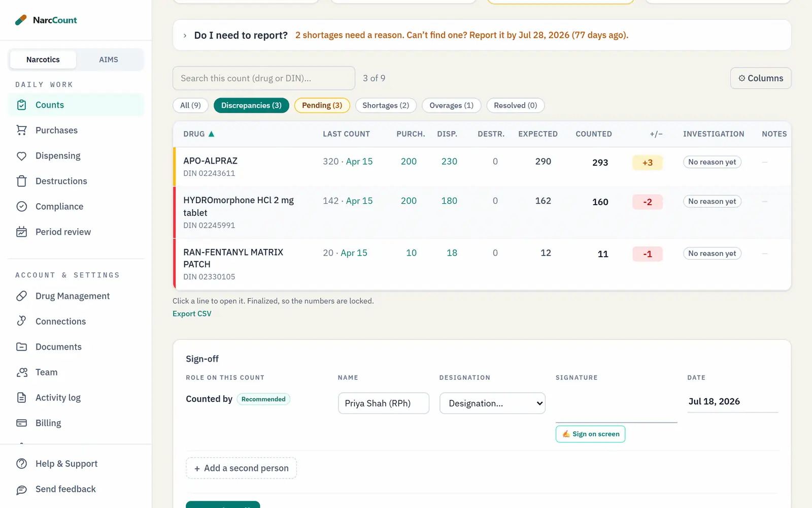Click the Export CSV link
Screen dimensions: 812x508
click(x=192, y=313)
